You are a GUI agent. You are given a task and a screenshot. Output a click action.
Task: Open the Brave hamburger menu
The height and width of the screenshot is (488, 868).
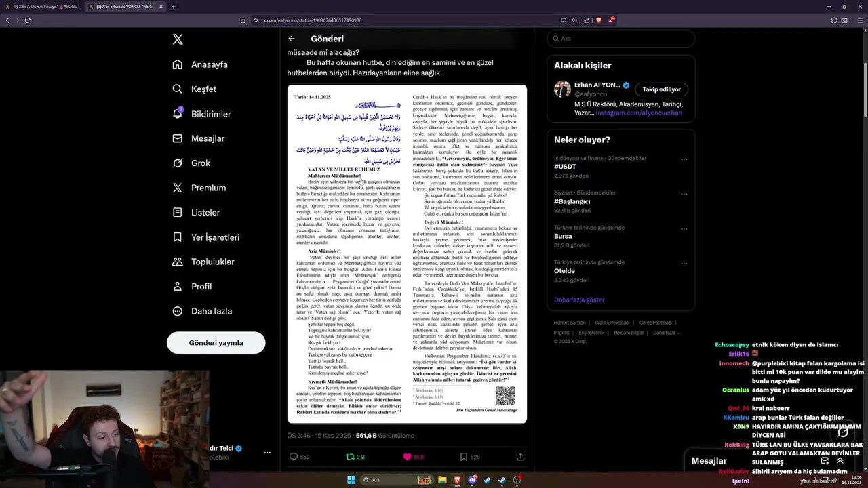tap(861, 20)
